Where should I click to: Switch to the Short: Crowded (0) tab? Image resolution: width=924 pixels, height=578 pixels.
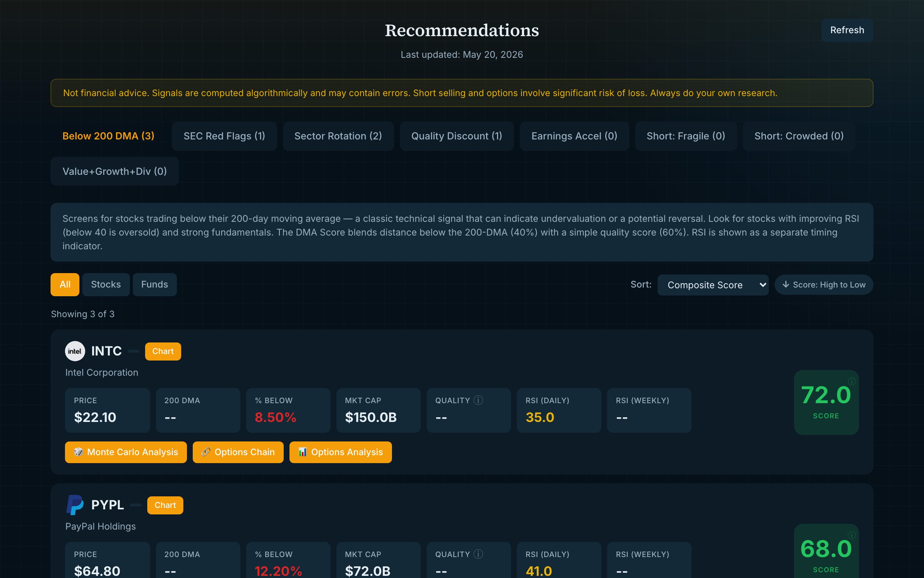click(x=799, y=136)
